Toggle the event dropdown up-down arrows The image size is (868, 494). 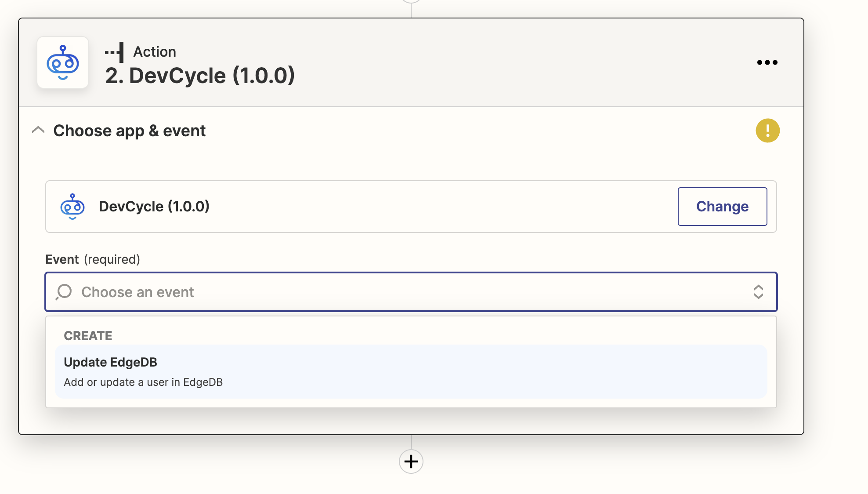click(x=758, y=292)
